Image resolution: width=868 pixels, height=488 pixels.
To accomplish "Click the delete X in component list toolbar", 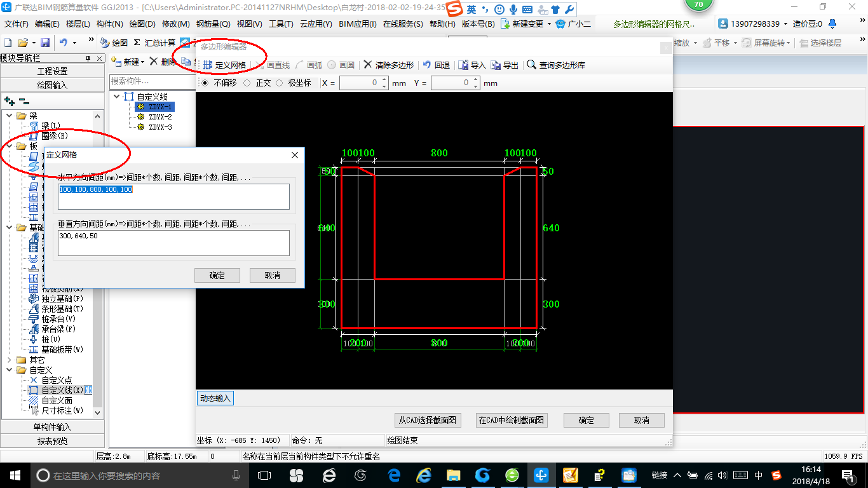I will (x=153, y=62).
